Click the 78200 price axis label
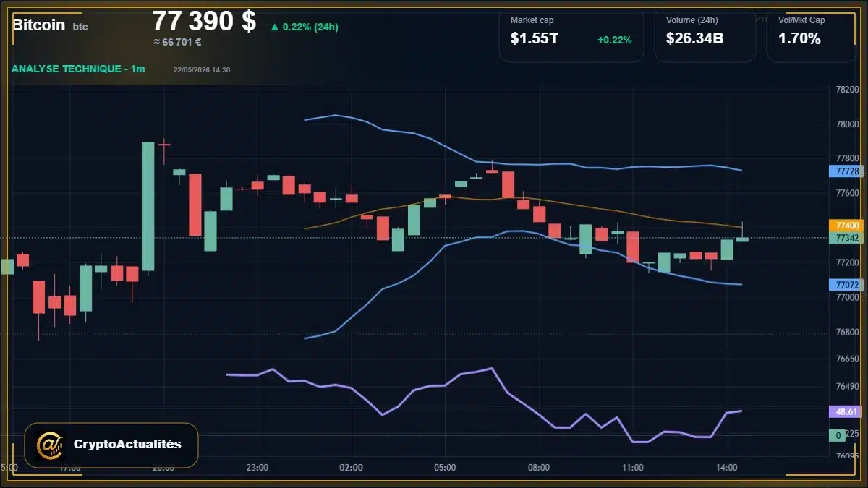The image size is (868, 488). click(x=847, y=90)
